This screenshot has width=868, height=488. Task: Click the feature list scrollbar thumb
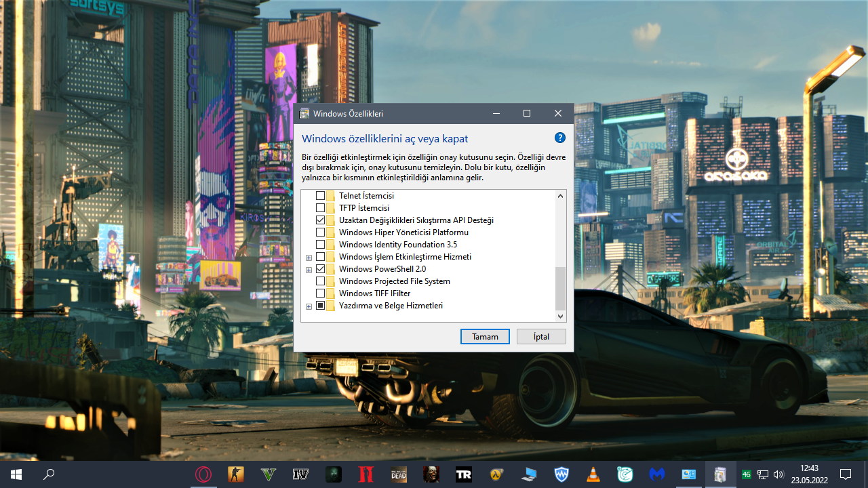click(560, 288)
